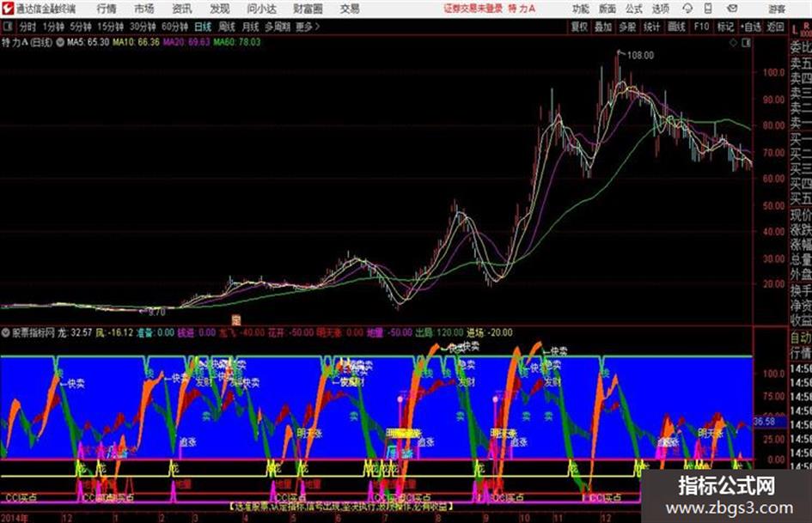Click the MA20: 69.63 value label
812x523 pixels.
[x=186, y=42]
